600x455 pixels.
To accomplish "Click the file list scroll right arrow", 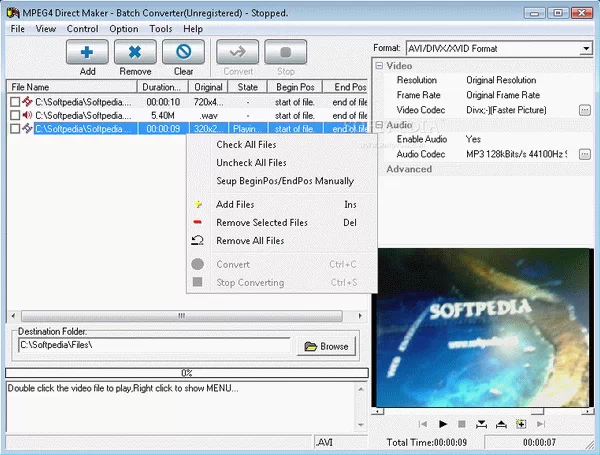I will [x=360, y=316].
